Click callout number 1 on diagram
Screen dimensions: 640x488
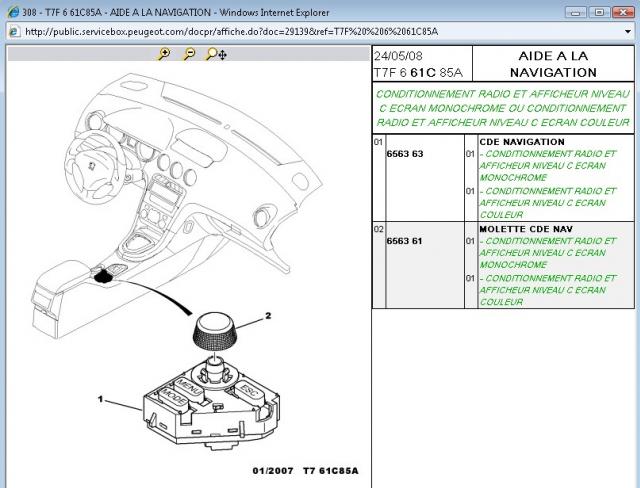click(x=100, y=399)
